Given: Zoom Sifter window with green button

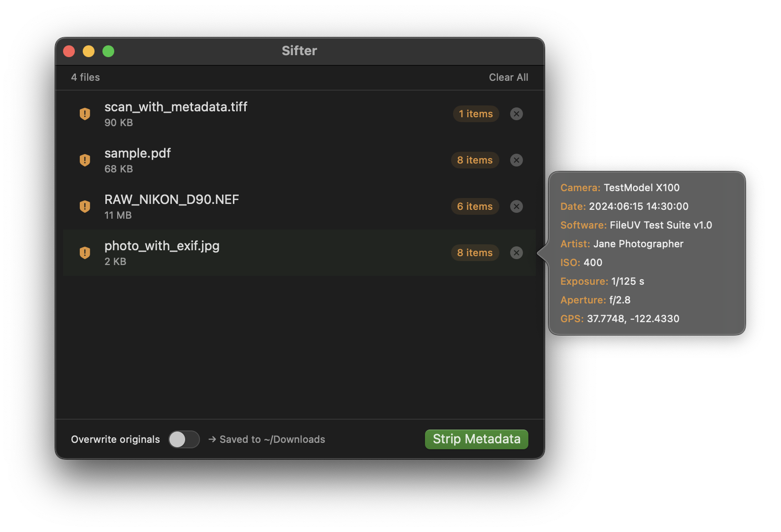Looking at the screenshot, I should 108,51.
